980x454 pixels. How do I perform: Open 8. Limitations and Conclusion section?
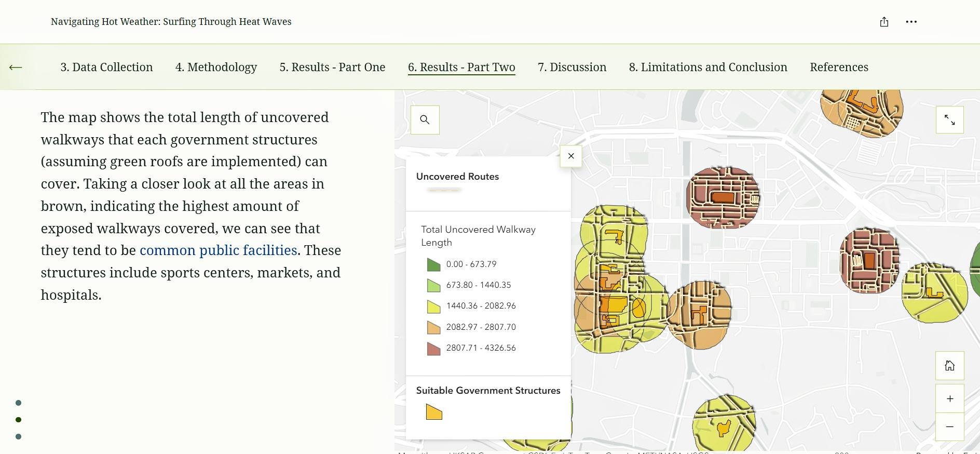point(708,67)
